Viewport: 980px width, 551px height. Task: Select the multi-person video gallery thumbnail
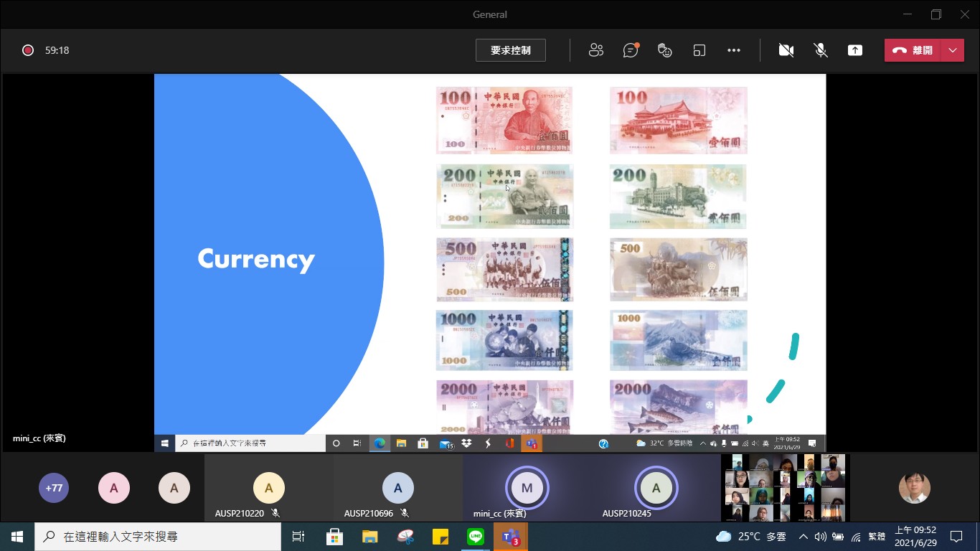tap(786, 488)
